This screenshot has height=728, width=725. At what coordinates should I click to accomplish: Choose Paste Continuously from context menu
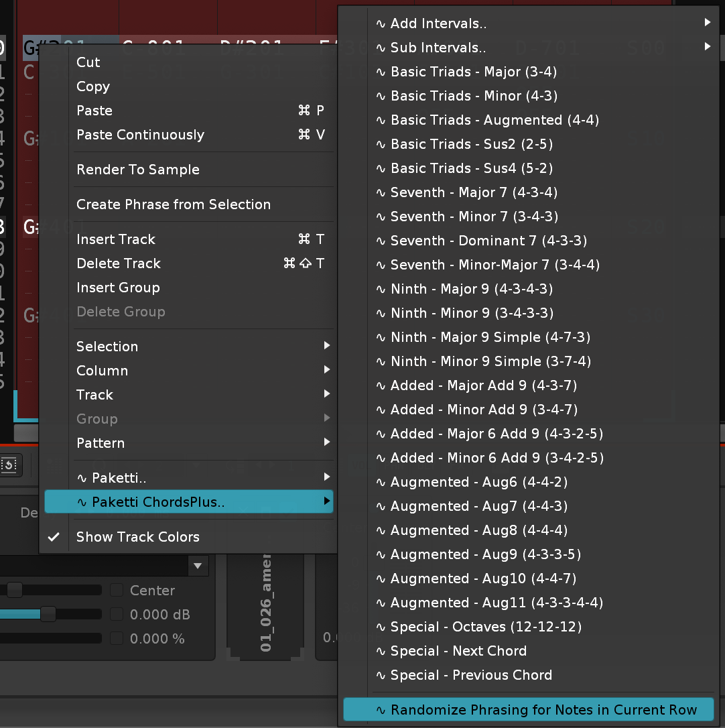(x=140, y=135)
